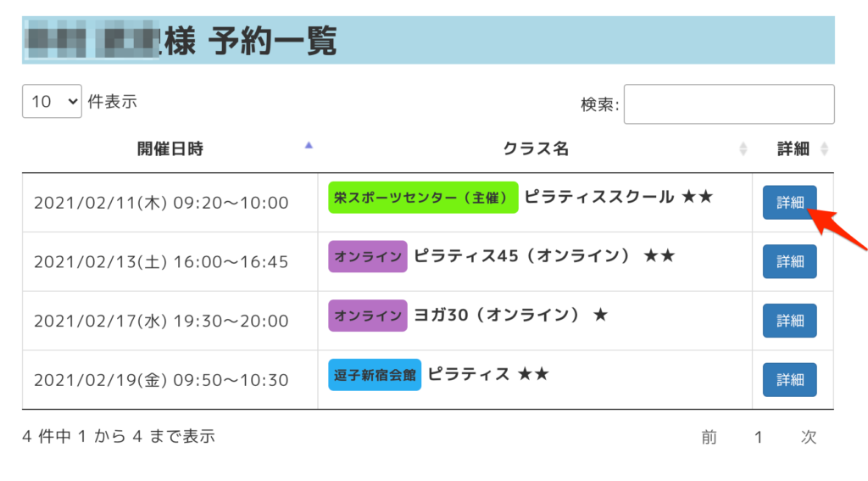Click the 前 previous page link
868x481 pixels.
coord(709,437)
